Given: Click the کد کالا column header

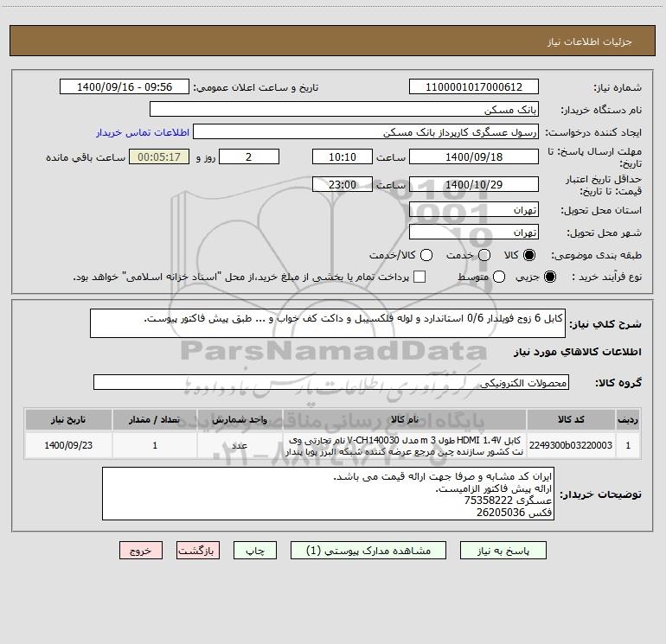Looking at the screenshot, I should pyautogui.click(x=571, y=419).
